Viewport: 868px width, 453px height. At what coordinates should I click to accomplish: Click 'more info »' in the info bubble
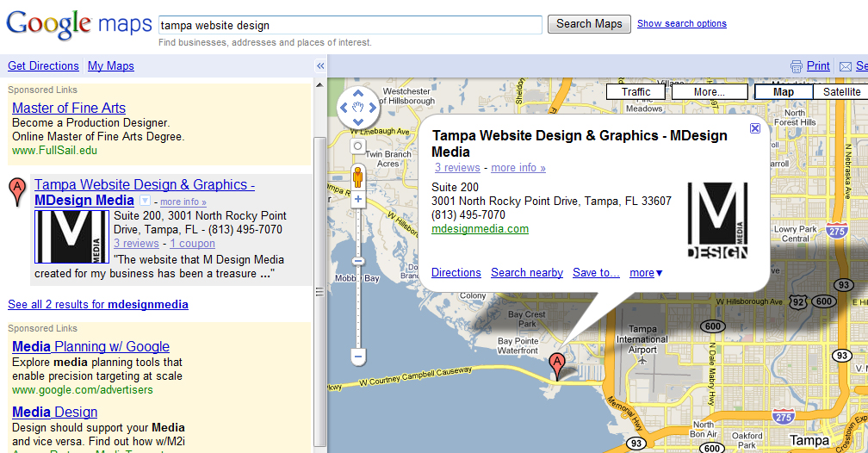[518, 167]
